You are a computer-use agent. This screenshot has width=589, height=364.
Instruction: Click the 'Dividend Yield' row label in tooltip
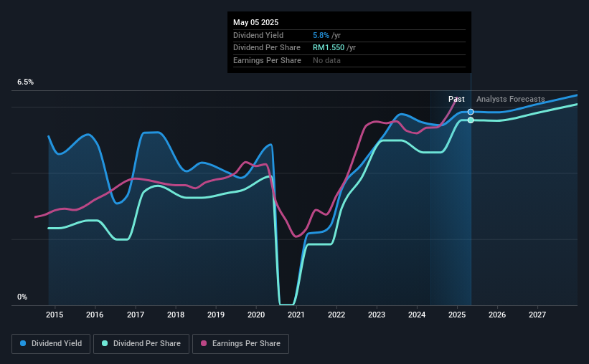click(258, 35)
